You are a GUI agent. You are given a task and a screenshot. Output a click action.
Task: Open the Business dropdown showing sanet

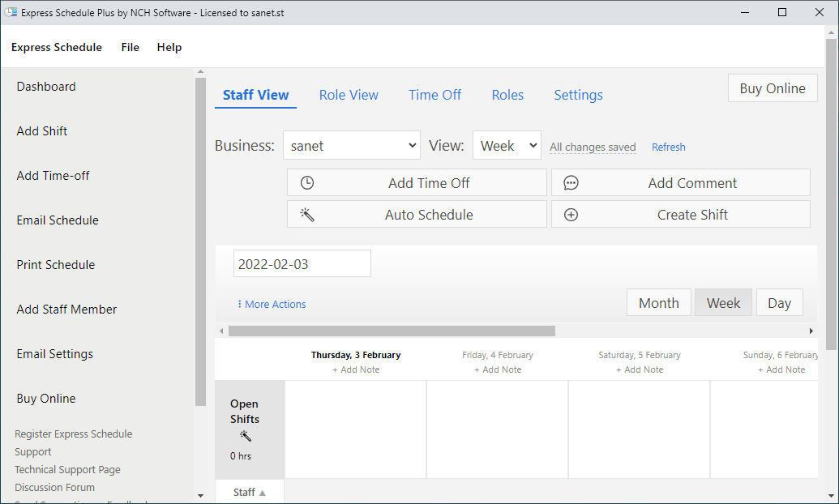(x=352, y=146)
